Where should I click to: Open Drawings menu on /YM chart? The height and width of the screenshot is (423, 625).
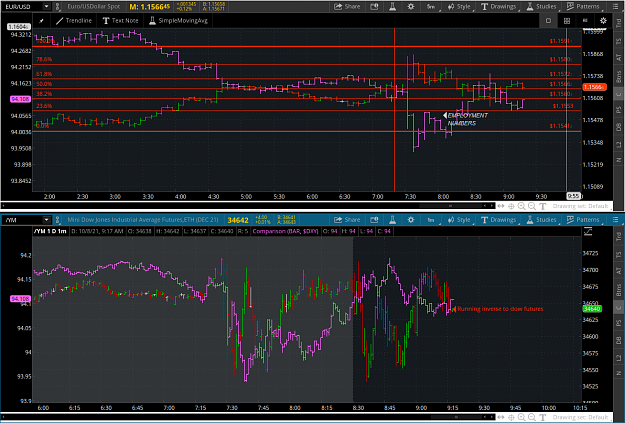tap(498, 220)
